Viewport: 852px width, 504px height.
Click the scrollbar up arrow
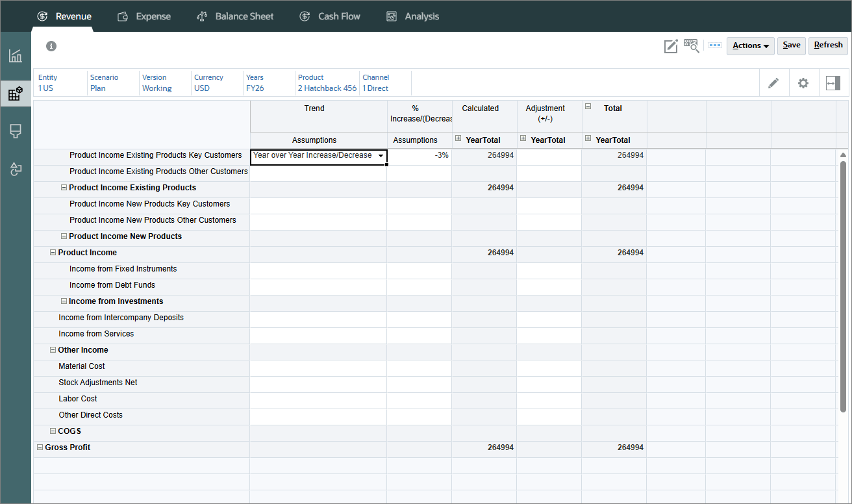[x=843, y=155]
